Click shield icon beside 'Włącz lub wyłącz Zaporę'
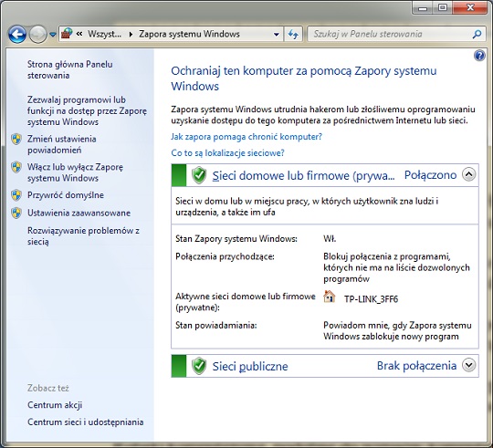 coord(16,167)
